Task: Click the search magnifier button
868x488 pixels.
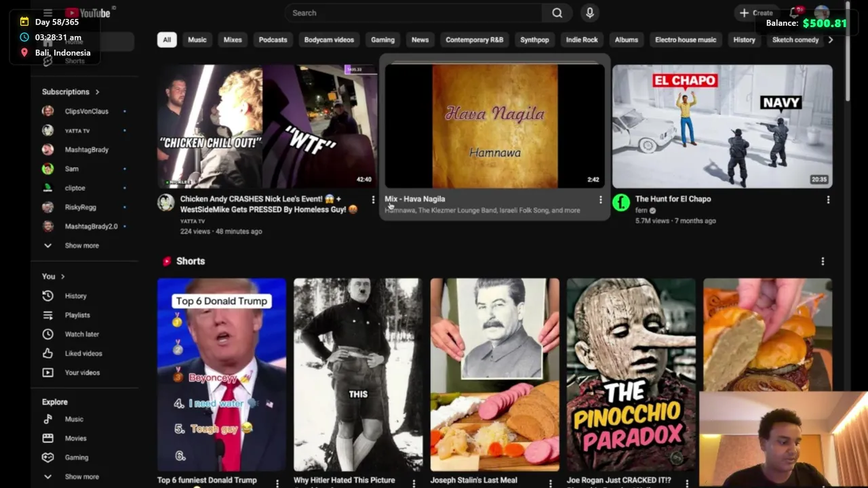Action: point(557,13)
